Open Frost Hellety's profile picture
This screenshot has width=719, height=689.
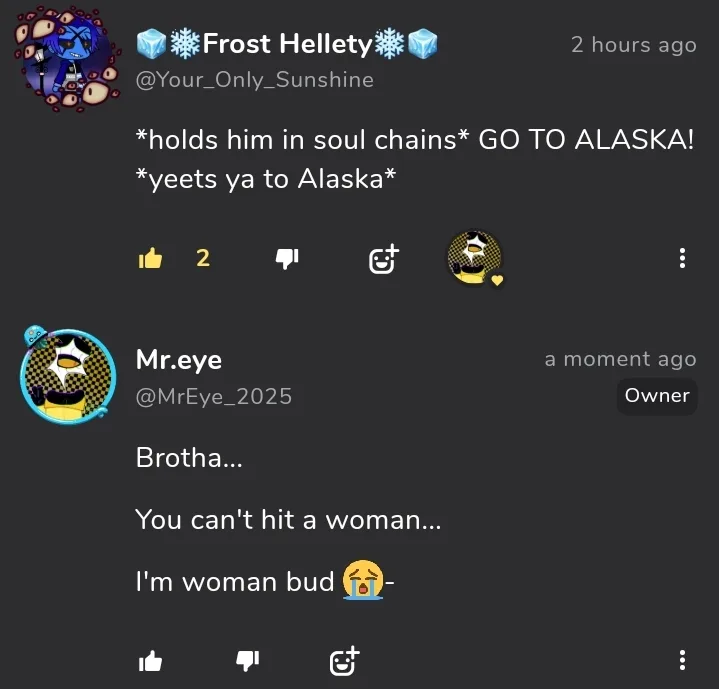click(x=66, y=58)
